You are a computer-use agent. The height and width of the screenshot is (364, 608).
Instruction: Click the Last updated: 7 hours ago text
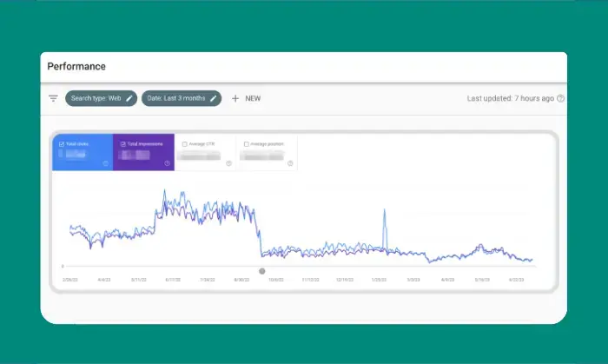point(510,99)
